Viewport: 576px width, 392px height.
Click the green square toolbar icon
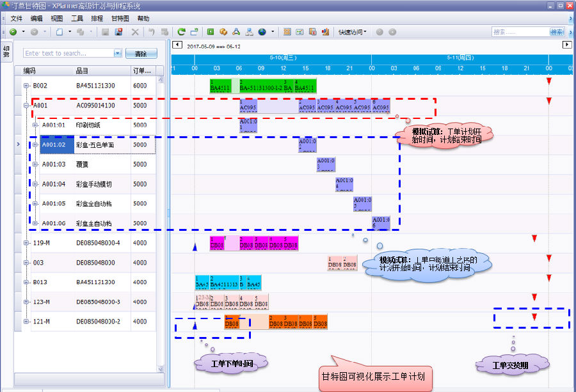point(211,31)
